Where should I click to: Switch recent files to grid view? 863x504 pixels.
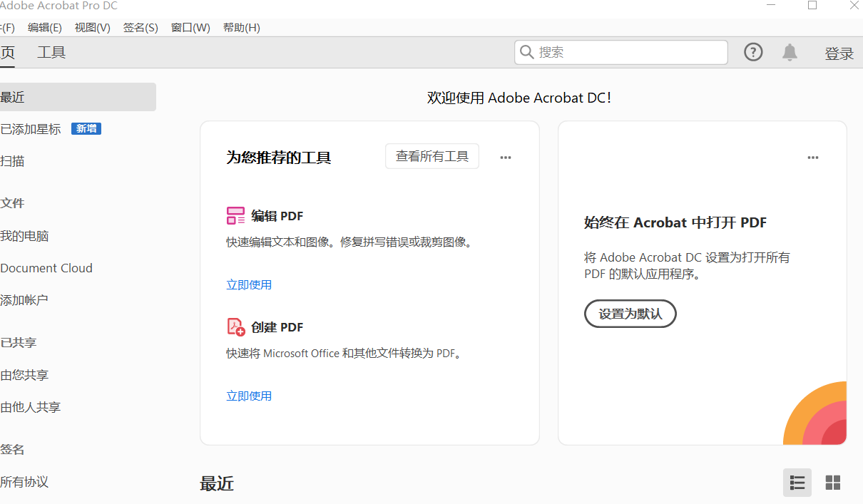[832, 483]
